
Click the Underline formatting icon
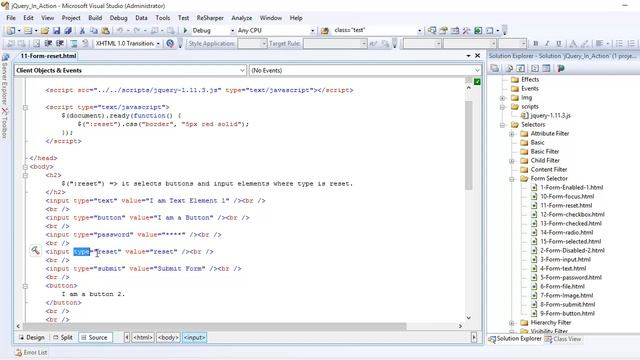click(x=559, y=43)
